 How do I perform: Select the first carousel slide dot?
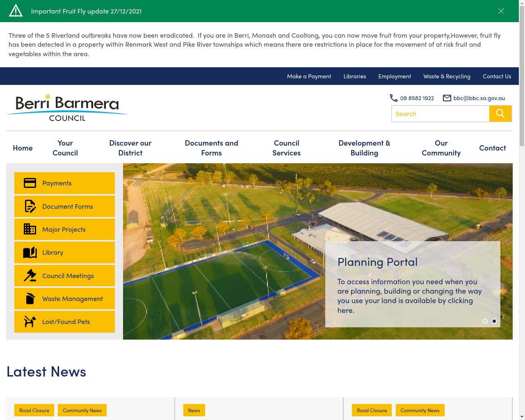coord(485,321)
